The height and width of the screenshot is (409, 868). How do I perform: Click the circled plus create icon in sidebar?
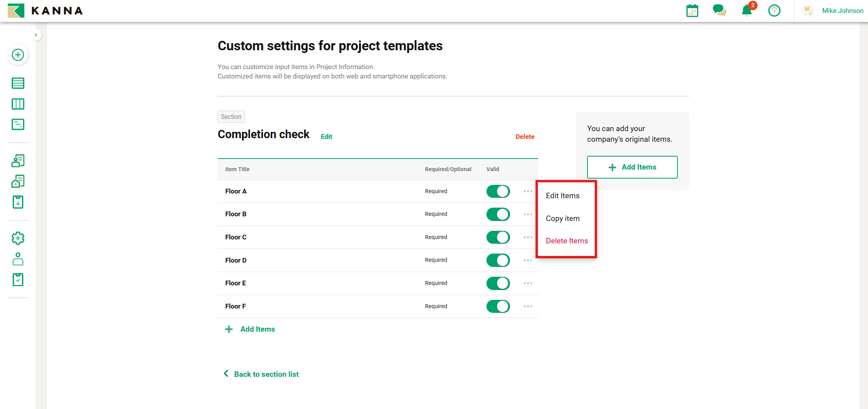[18, 55]
